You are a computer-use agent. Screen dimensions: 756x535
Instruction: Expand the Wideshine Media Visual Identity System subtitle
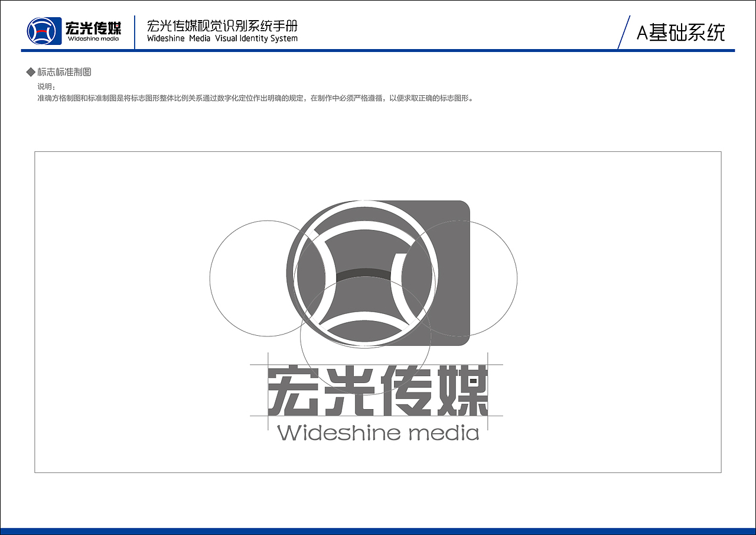click(223, 37)
